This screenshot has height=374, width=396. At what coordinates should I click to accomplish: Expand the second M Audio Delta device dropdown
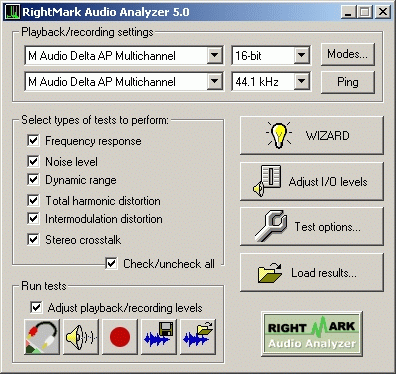coord(215,81)
